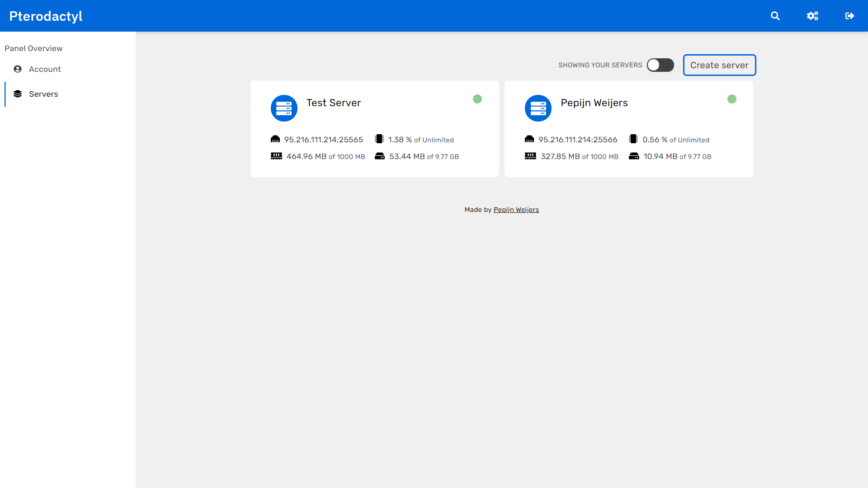This screenshot has width=868, height=488.
Task: Click the Servers layers icon in sidebar
Action: [18, 94]
